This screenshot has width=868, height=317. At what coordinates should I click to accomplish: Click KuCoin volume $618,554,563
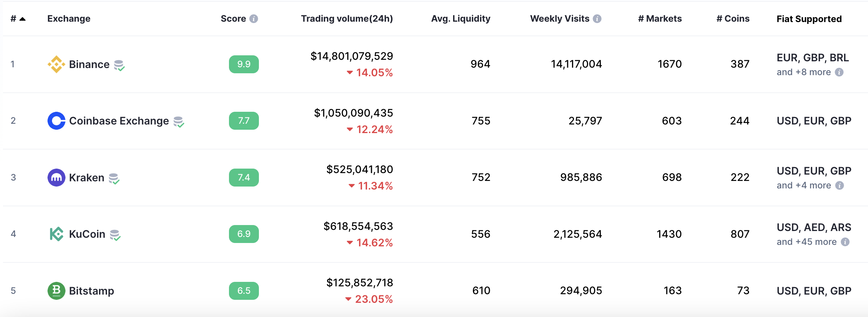pyautogui.click(x=358, y=226)
